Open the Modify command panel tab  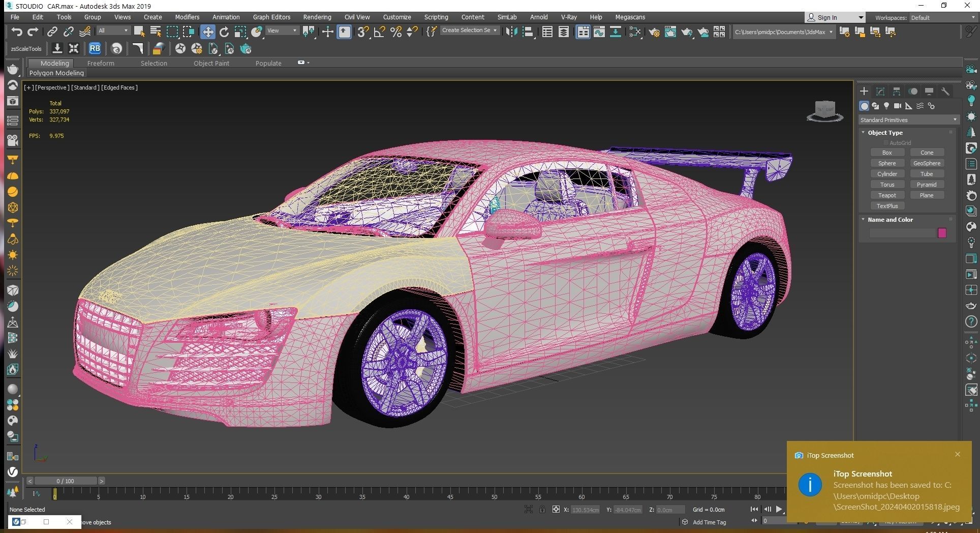point(880,91)
